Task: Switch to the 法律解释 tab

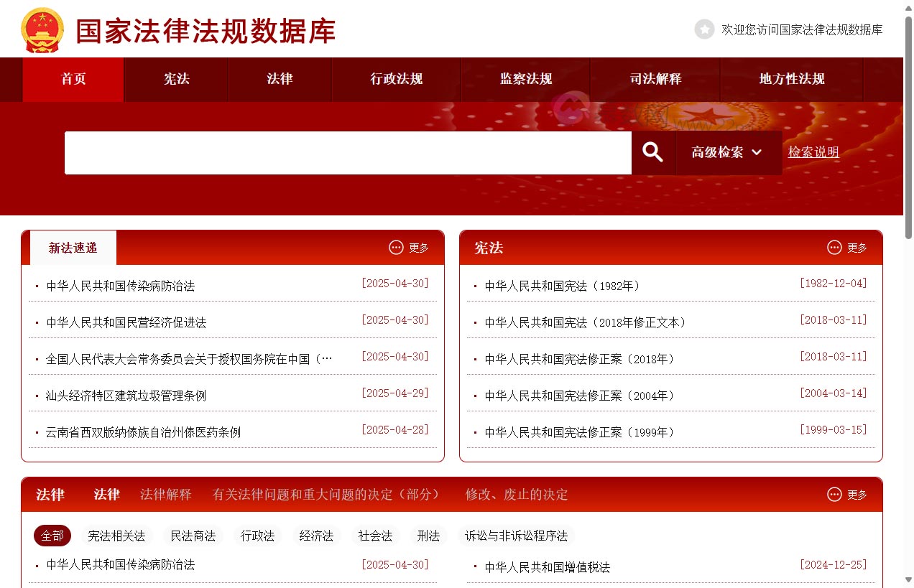Action: [x=165, y=494]
